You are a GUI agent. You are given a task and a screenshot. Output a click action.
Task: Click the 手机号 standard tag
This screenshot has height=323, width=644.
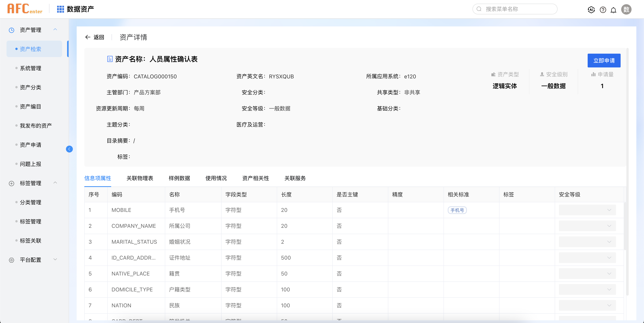457,210
